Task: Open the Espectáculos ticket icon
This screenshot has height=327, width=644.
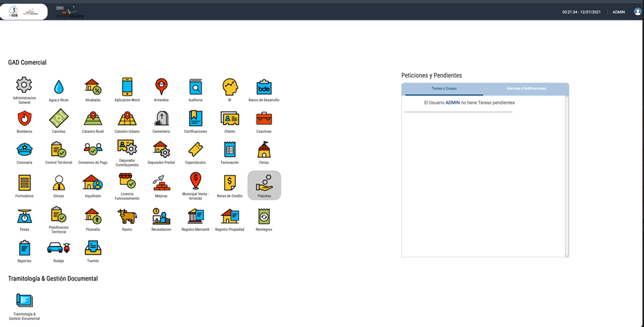Action: pyautogui.click(x=195, y=150)
